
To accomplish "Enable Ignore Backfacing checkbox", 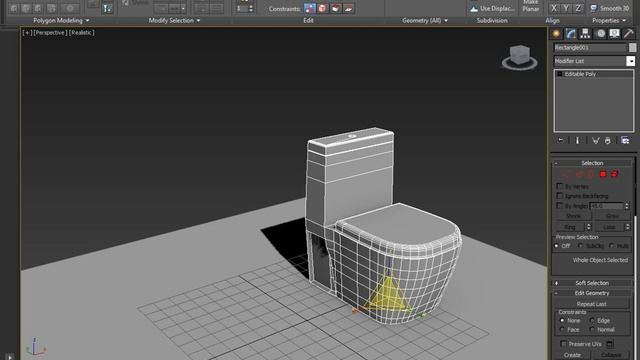I will coord(560,196).
